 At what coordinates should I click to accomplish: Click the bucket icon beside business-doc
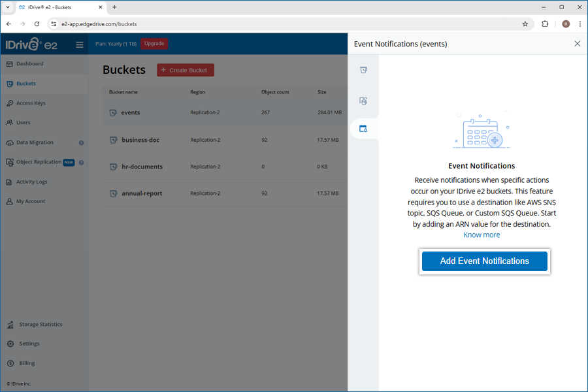pyautogui.click(x=113, y=140)
